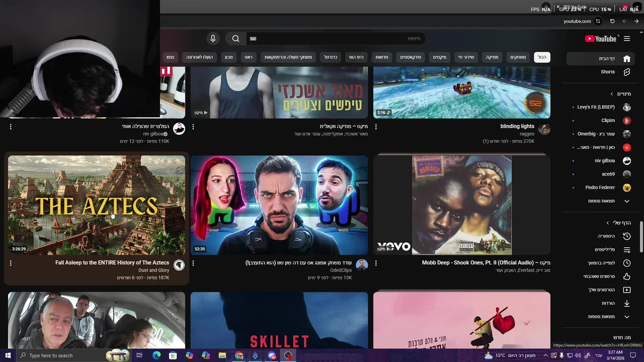The height and width of the screenshot is (362, 644).
Task: Open options menu for the vocal music mix
Action: pyautogui.click(x=193, y=127)
